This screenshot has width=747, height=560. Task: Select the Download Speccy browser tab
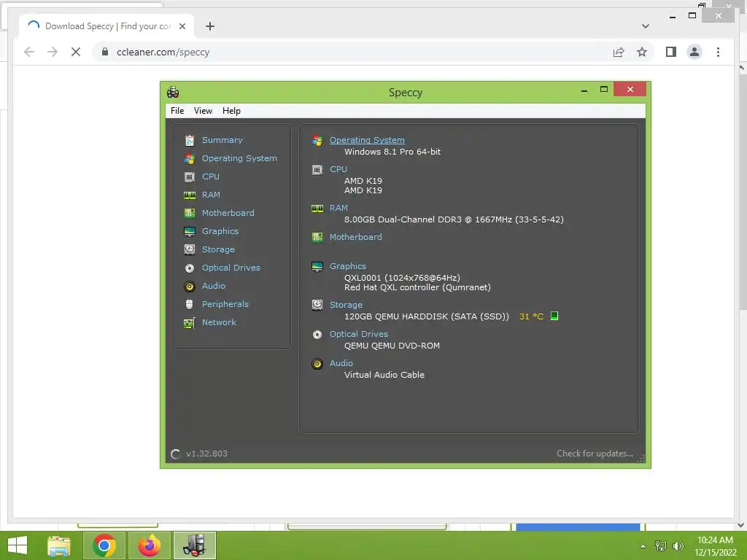coord(107,26)
